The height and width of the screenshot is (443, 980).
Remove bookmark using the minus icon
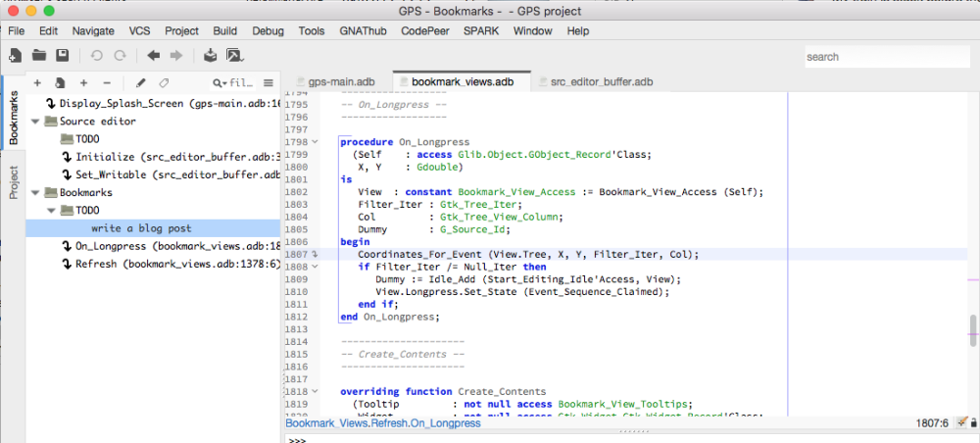pos(107,83)
